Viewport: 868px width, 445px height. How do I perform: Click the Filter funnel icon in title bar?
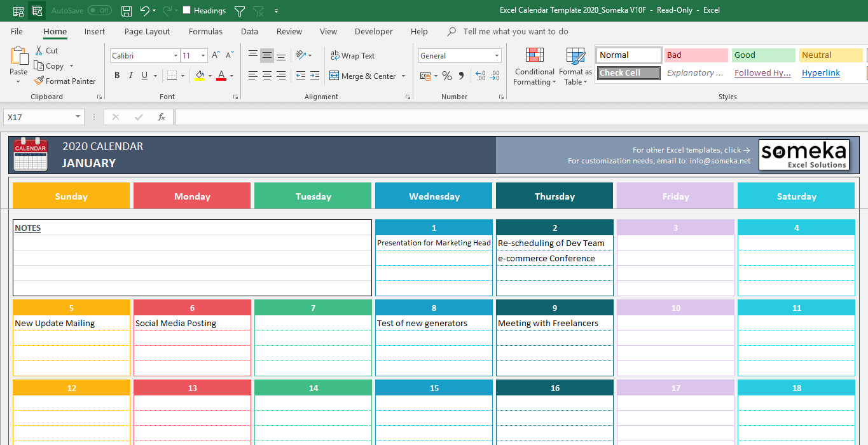pos(239,11)
